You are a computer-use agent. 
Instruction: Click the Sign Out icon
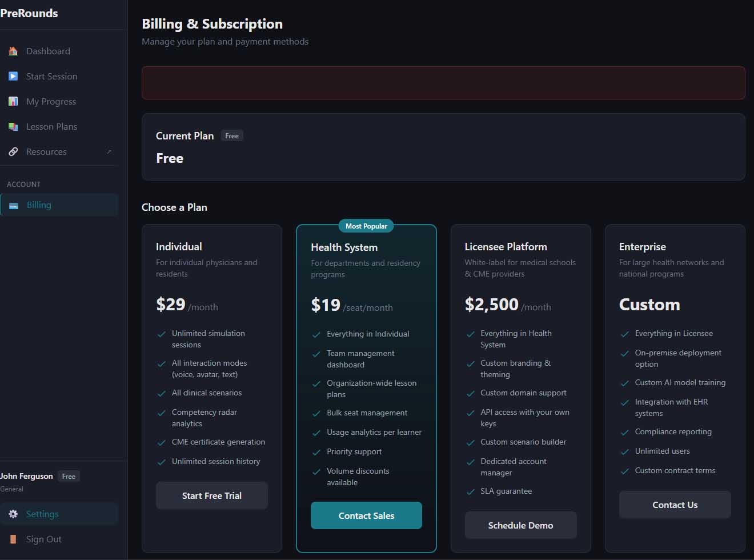point(13,539)
